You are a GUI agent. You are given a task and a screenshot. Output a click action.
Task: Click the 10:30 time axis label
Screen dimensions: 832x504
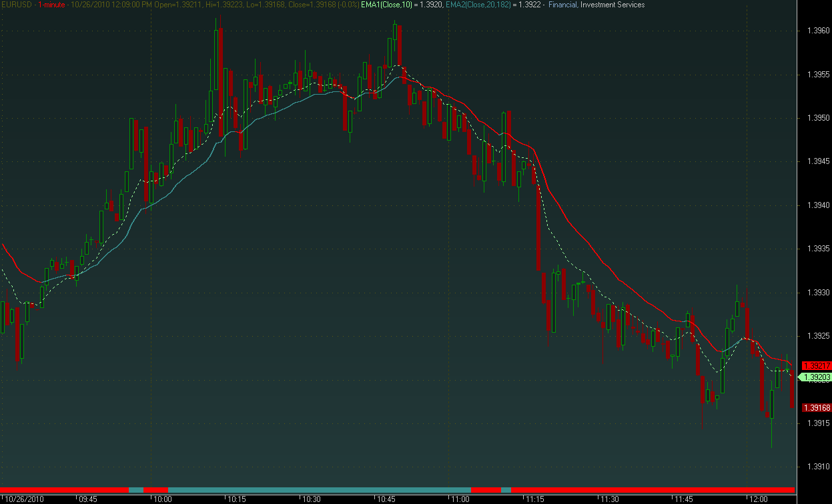click(x=312, y=499)
